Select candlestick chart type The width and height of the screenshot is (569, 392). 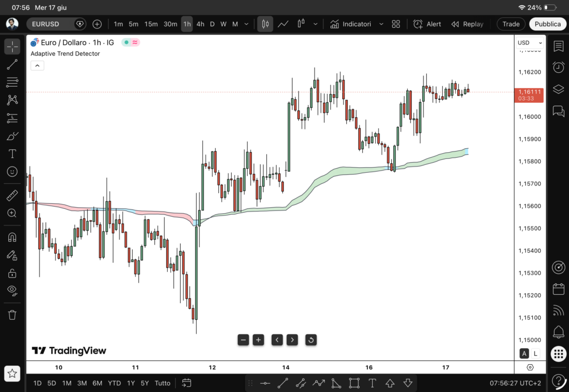point(265,24)
